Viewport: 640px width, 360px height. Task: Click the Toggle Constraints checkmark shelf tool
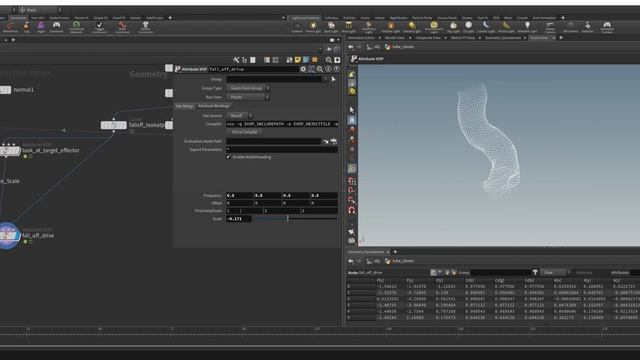[99, 27]
